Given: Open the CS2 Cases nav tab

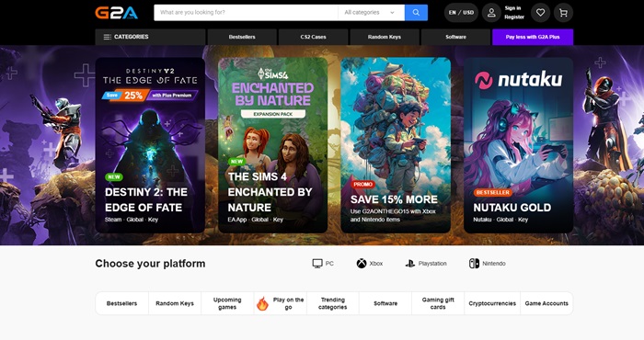Looking at the screenshot, I should tap(313, 37).
